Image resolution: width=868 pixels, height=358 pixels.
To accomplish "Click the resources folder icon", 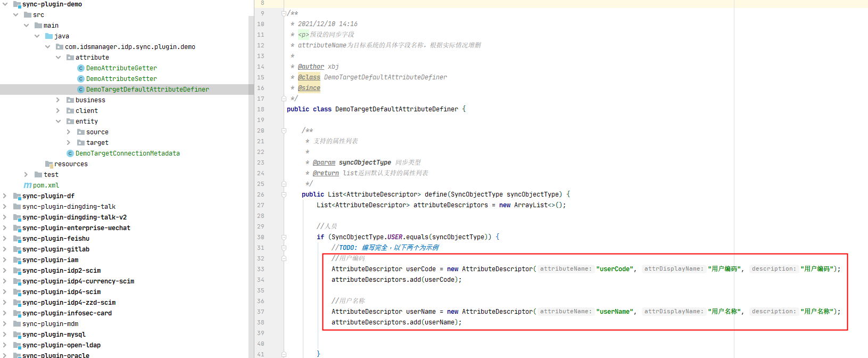I will click(x=49, y=164).
